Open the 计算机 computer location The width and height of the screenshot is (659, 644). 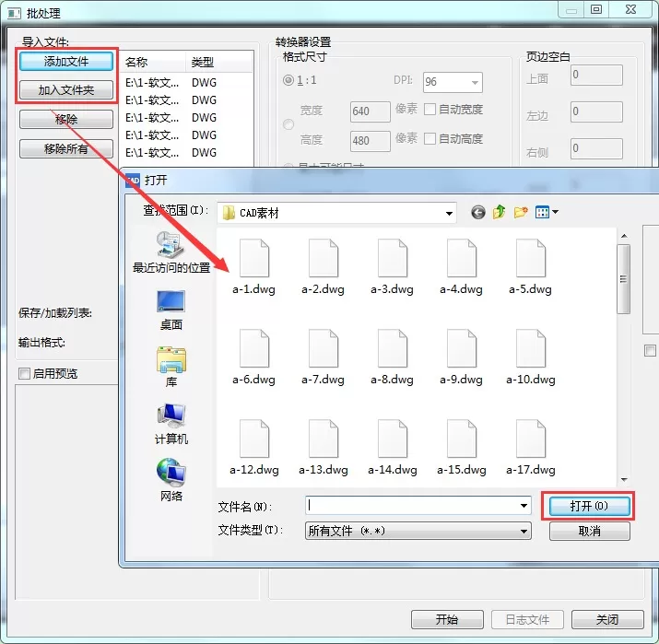[171, 424]
